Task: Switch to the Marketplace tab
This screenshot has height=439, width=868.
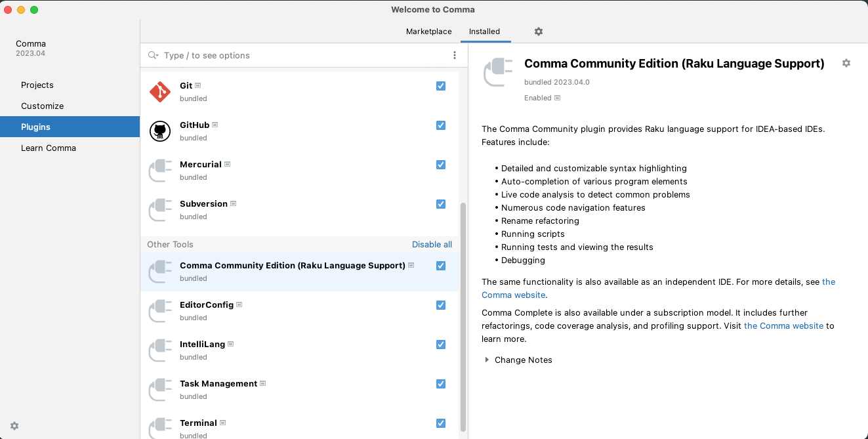Action: [x=429, y=31]
